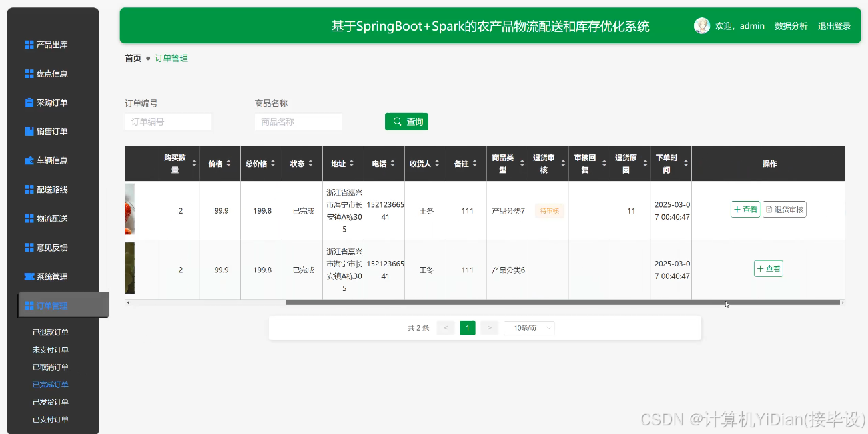Sort by 状态 column arrows
The image size is (868, 434).
pos(311,164)
